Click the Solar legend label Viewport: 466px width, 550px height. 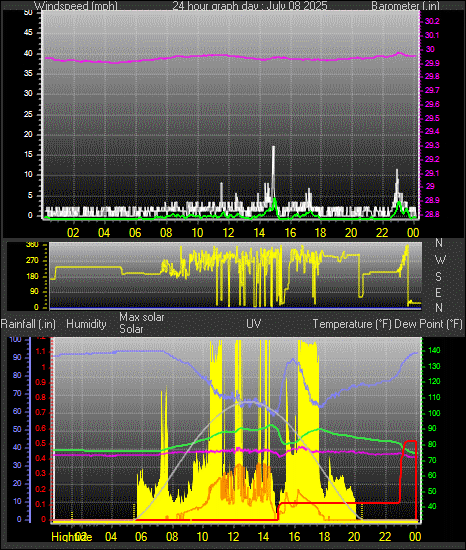pos(131,329)
